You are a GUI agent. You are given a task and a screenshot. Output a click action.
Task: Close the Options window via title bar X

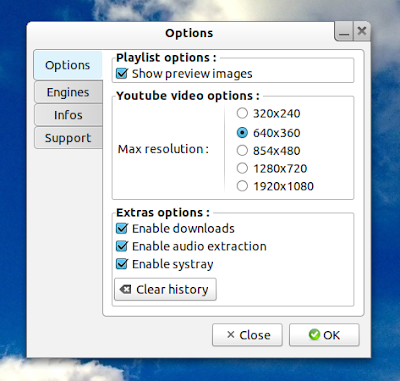(x=362, y=31)
